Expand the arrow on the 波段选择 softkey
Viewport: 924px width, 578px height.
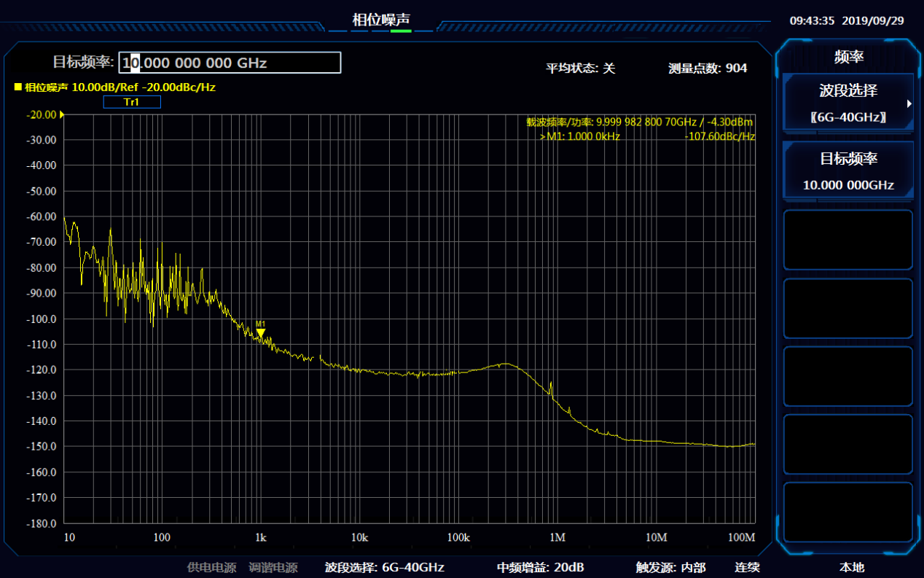coord(909,104)
